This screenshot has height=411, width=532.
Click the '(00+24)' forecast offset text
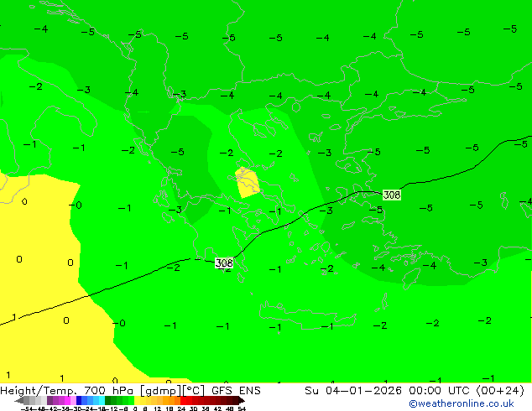500,391
